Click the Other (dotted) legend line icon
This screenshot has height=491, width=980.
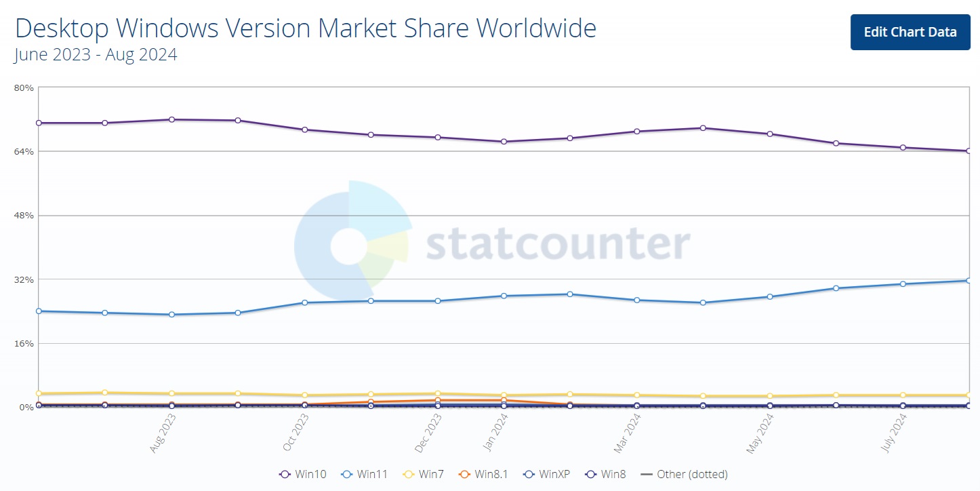[x=646, y=474]
